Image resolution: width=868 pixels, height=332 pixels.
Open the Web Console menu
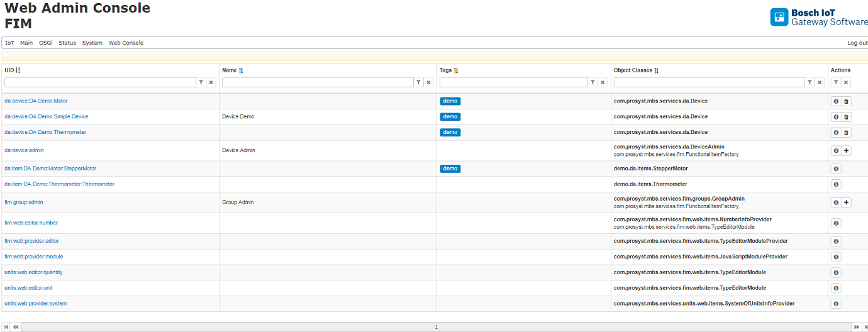(x=126, y=43)
